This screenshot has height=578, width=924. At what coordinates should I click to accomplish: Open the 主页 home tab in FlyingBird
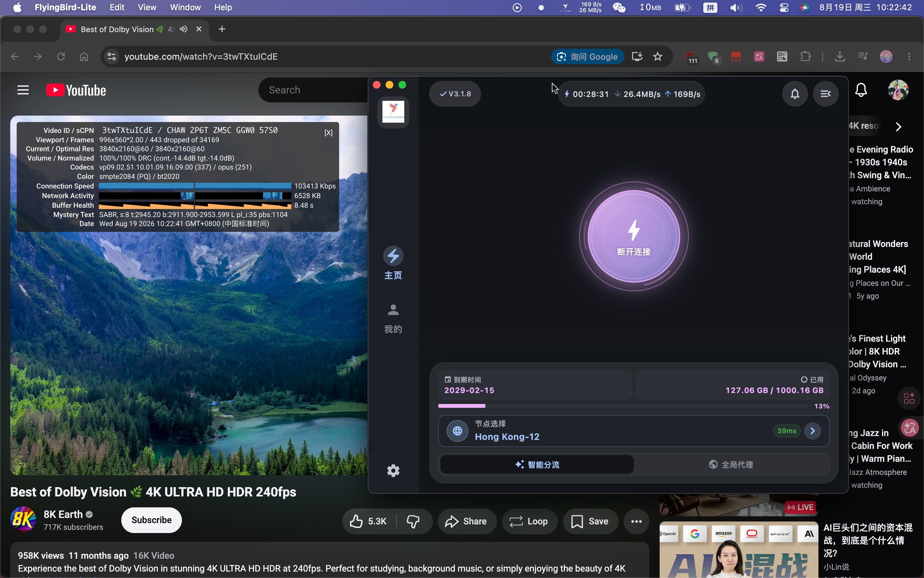point(393,263)
